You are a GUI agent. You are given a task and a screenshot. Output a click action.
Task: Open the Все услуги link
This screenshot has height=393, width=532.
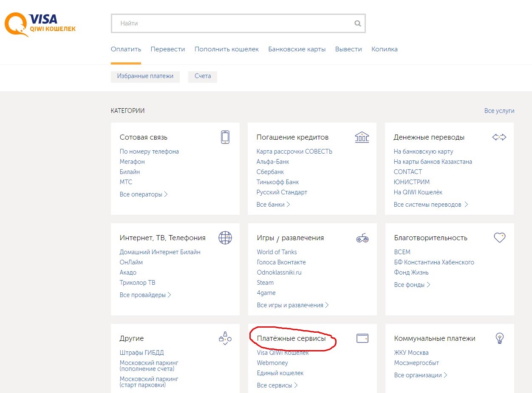(499, 111)
